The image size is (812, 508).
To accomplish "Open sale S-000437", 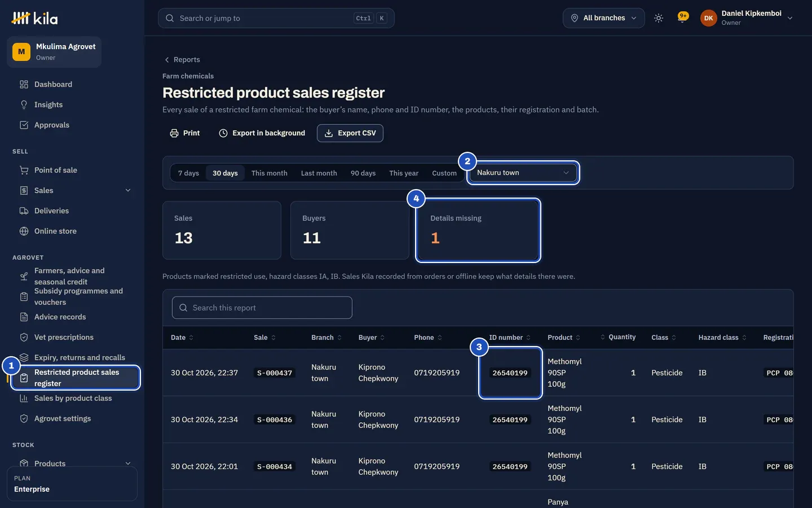I will click(x=275, y=373).
